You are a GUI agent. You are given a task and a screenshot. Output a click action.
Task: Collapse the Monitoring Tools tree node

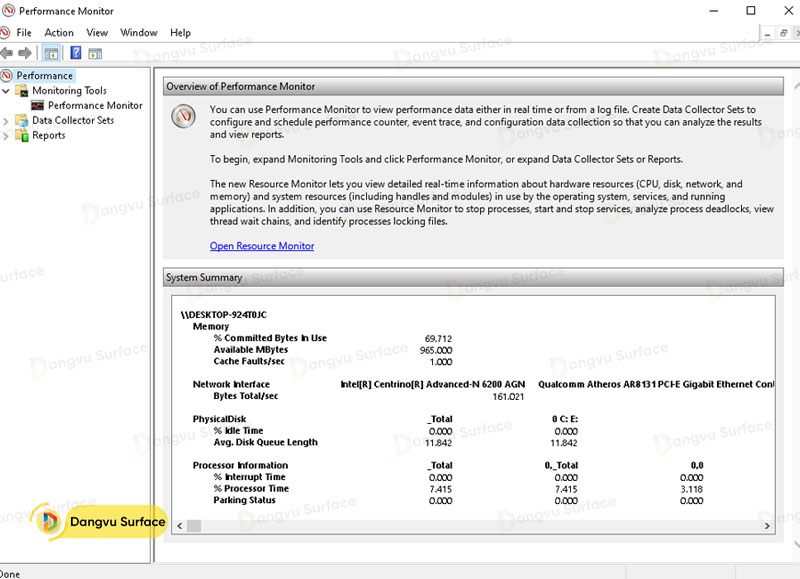[x=8, y=91]
